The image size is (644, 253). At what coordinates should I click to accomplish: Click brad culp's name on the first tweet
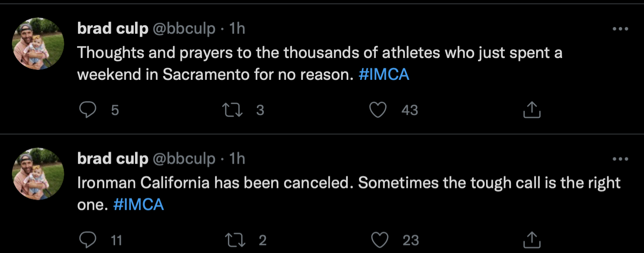112,29
